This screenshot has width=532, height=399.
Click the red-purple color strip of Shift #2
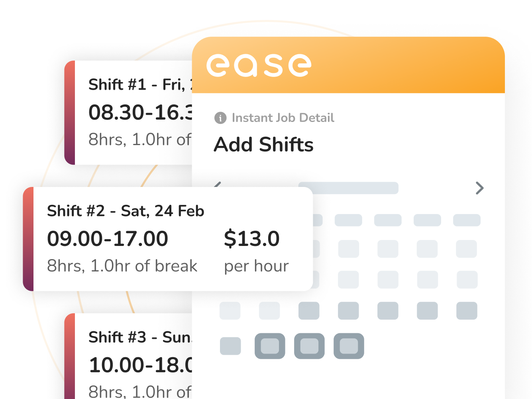(28, 239)
